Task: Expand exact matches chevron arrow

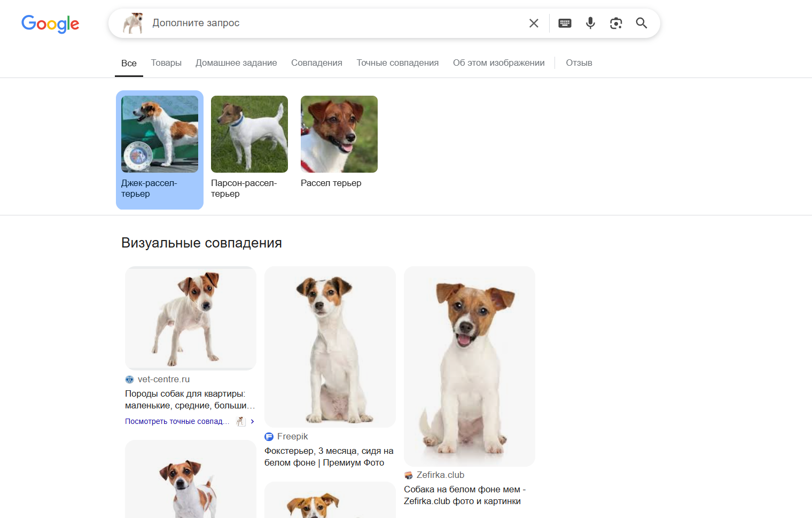Action: click(x=253, y=421)
